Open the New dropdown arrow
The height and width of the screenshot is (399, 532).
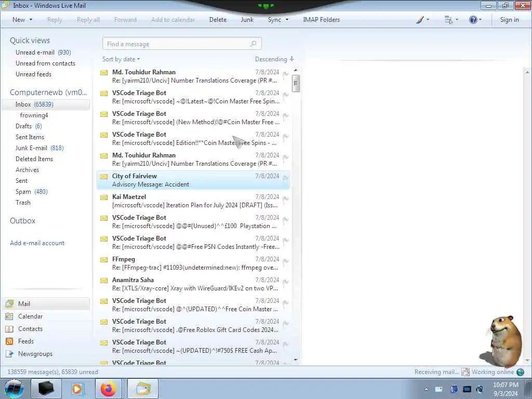click(31, 20)
